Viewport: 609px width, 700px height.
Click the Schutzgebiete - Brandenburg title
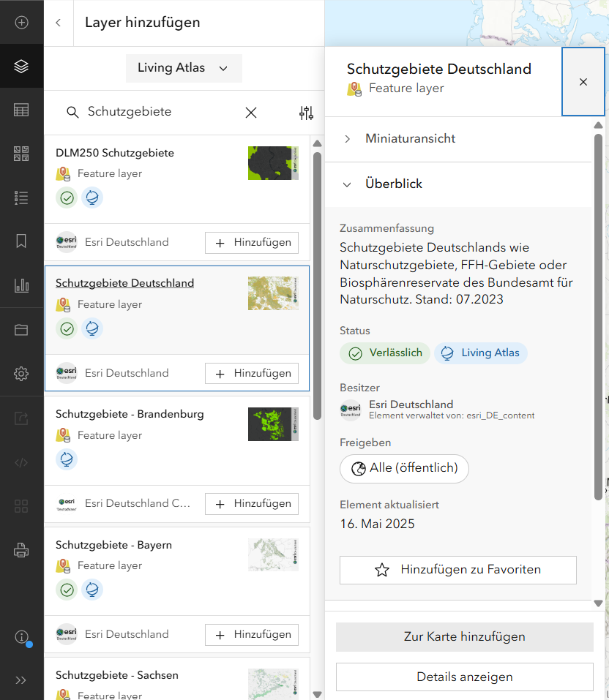point(130,414)
